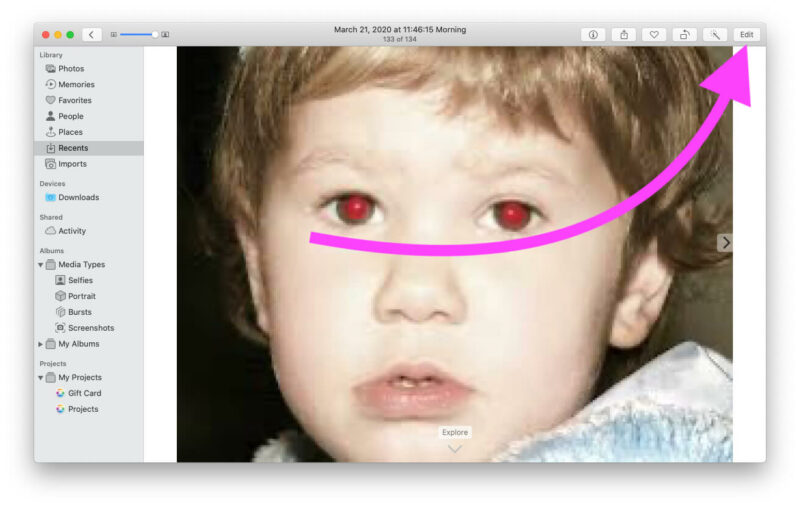Click the Places pin icon in the sidebar
Viewport: 800px width, 507px height.
(50, 132)
